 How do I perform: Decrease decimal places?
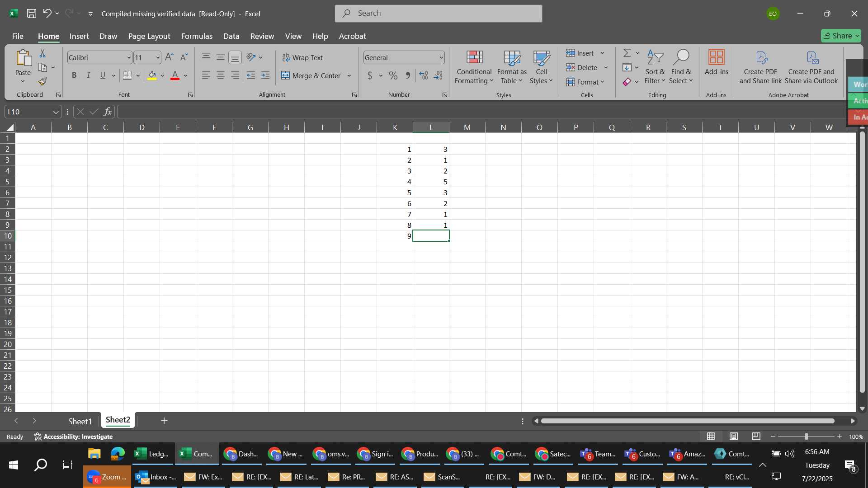tap(438, 76)
